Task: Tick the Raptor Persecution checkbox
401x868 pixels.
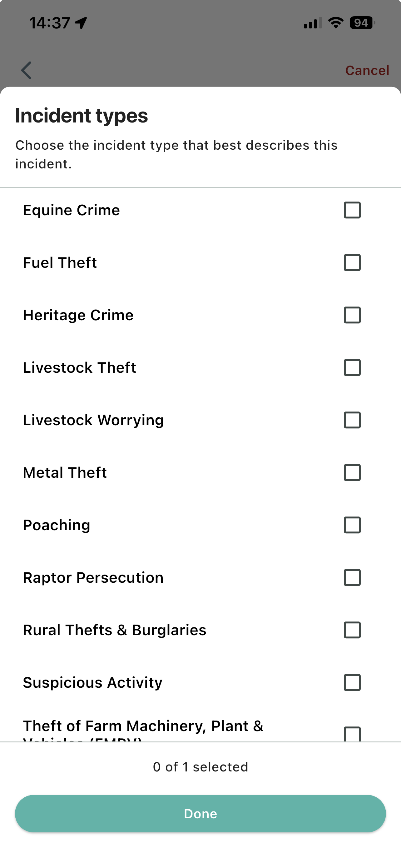Action: [352, 577]
